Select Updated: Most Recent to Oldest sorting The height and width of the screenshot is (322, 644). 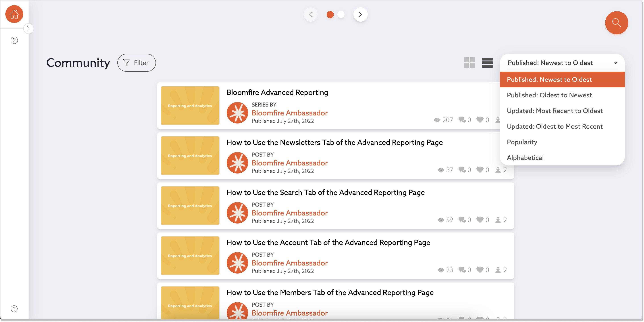coord(555,111)
